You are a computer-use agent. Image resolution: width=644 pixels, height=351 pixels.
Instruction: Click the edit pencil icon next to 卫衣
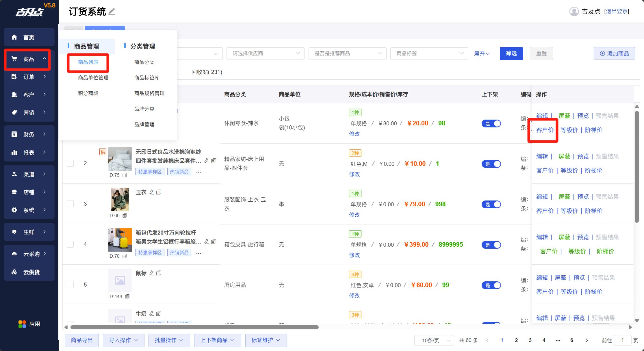pos(151,192)
